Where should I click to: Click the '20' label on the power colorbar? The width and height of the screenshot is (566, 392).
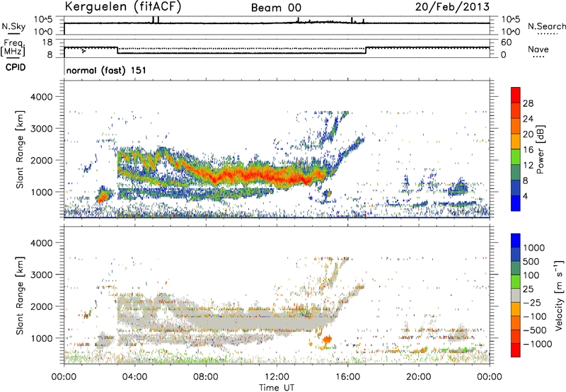click(x=528, y=134)
